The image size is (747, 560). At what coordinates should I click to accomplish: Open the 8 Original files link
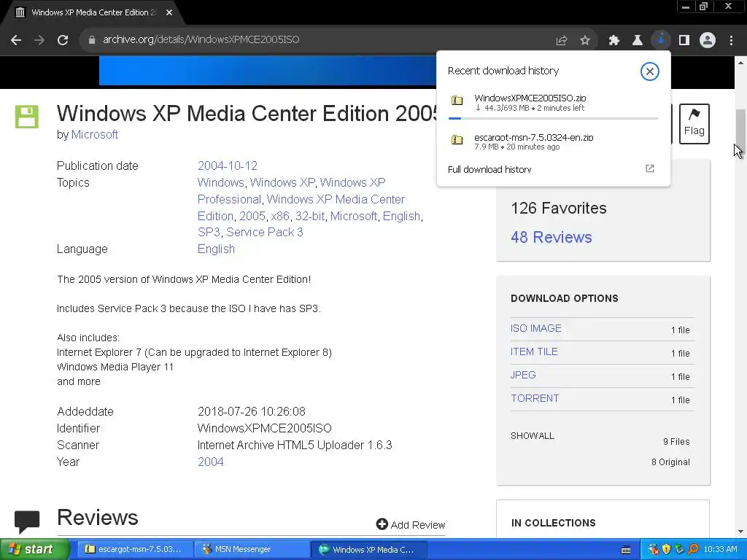click(x=670, y=462)
